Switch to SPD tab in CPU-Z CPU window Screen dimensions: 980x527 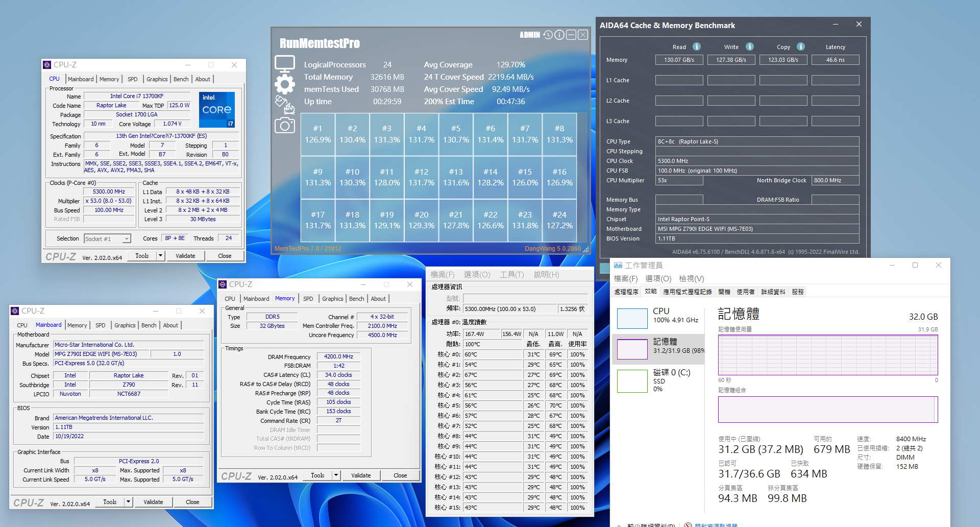[133, 79]
